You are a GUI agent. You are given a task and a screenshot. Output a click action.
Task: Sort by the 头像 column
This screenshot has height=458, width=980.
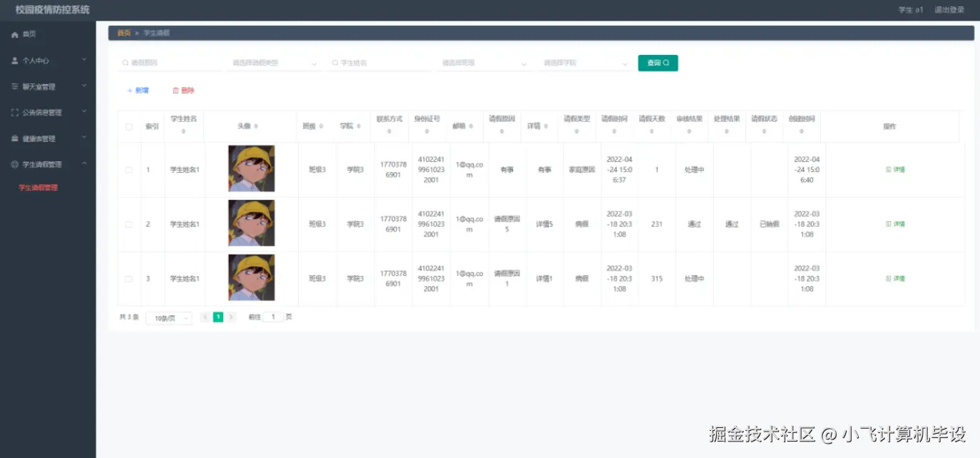coord(256,126)
